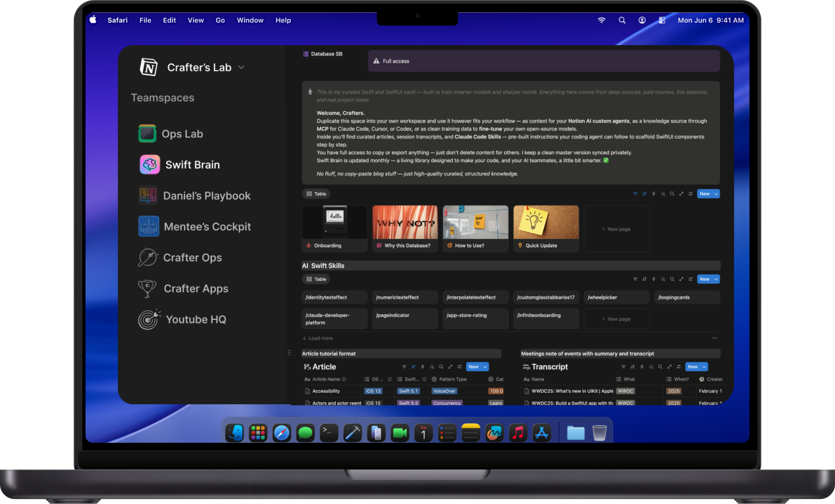Open Freeform in the Dock
Screen dimensions: 835x504
click(x=495, y=433)
